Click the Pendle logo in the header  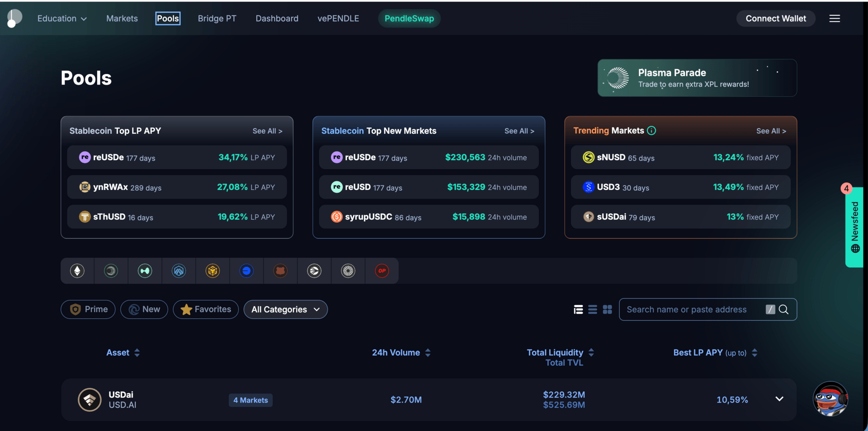tap(14, 18)
